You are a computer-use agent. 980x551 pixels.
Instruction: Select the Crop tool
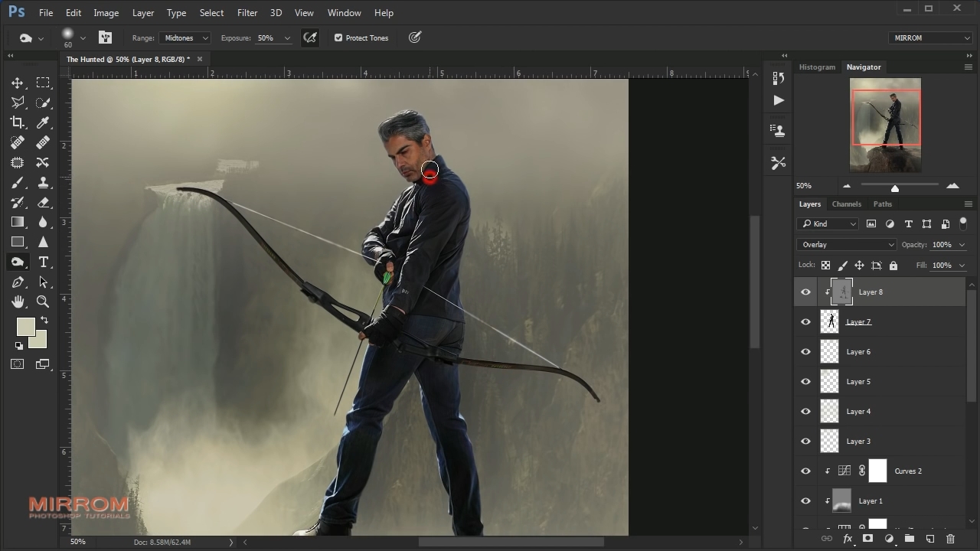click(17, 122)
